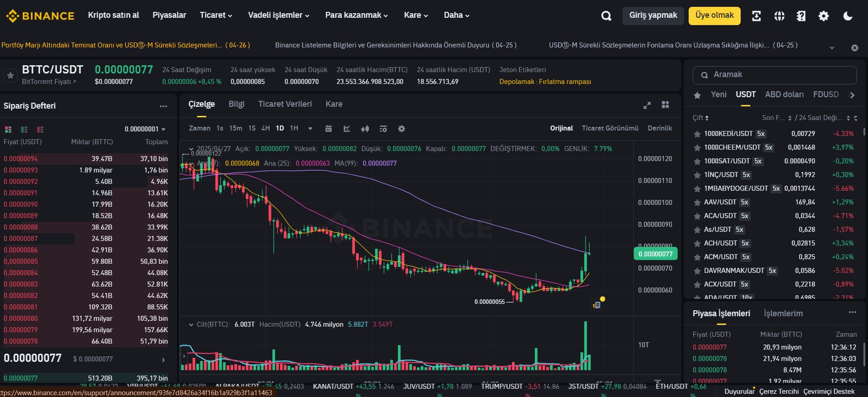Click the Binance logo

pos(40,16)
